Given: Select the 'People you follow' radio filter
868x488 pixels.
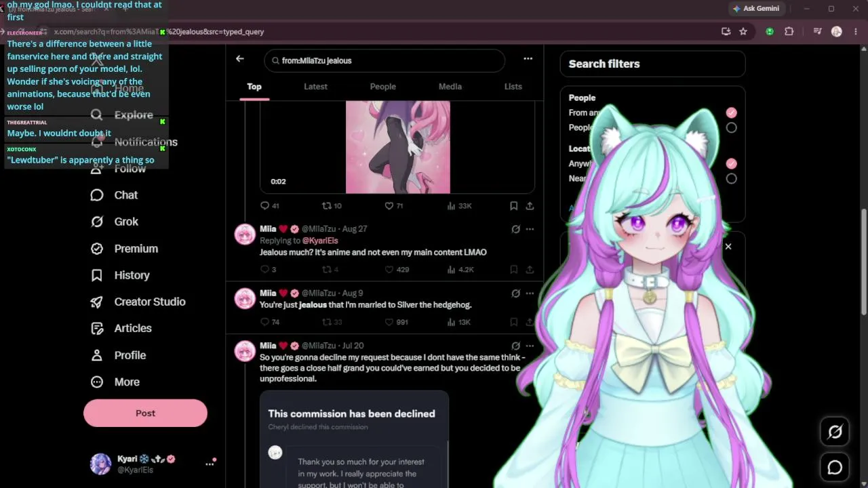Looking at the screenshot, I should (x=731, y=127).
